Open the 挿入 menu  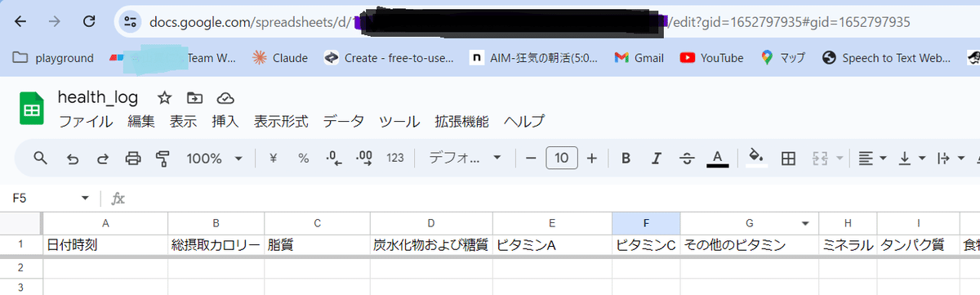click(x=225, y=122)
